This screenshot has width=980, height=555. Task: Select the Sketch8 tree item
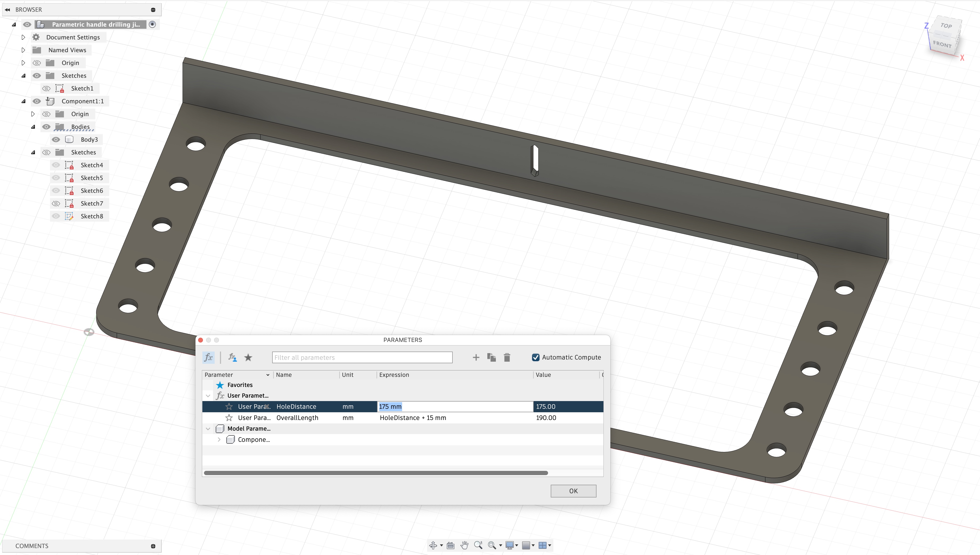(x=92, y=216)
